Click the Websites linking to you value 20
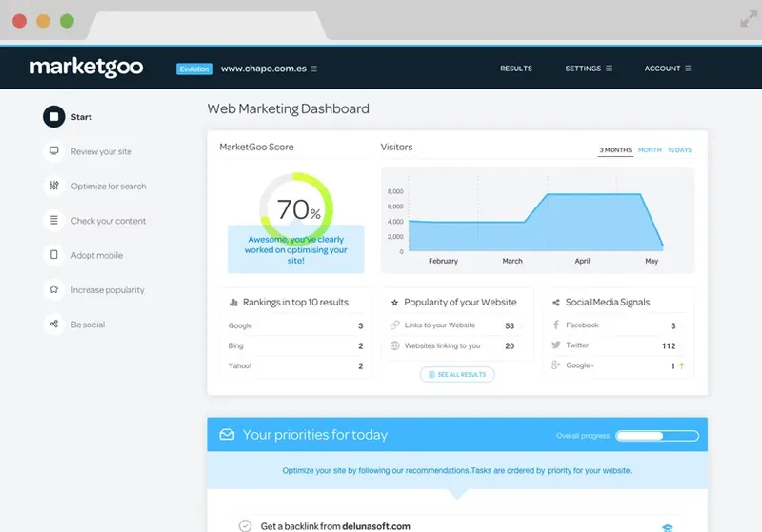 coord(510,346)
